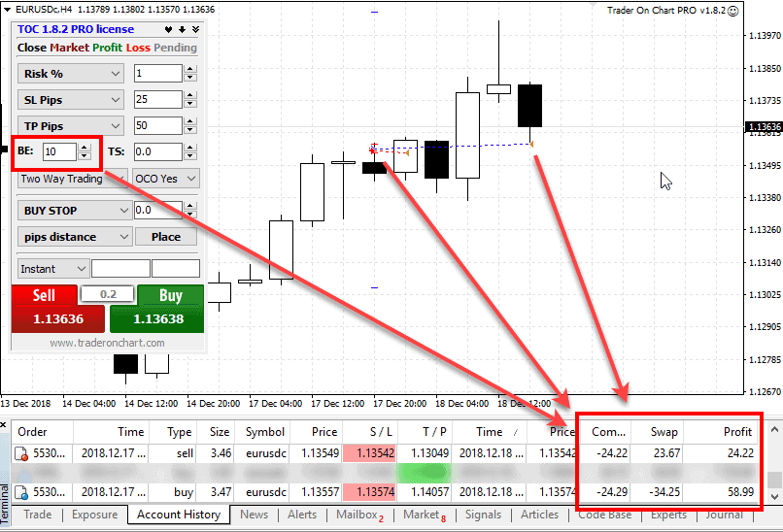
Task: Collapse the TOC panel with double chevron
Action: 196,29
